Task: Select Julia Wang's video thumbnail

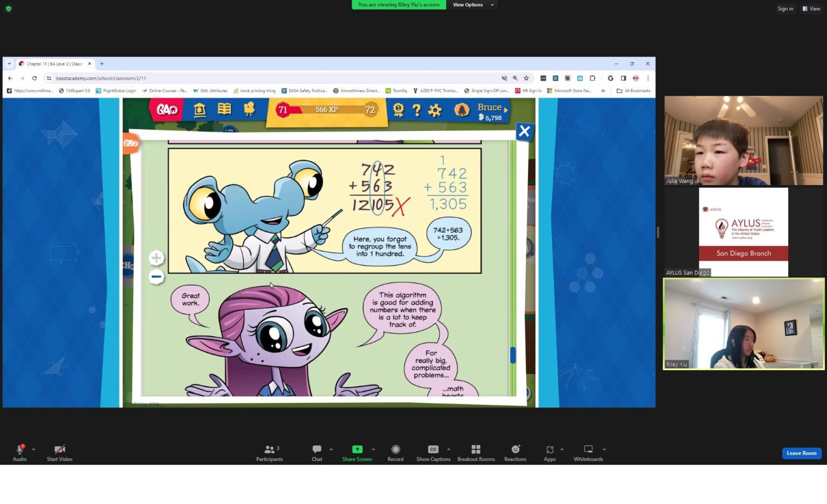Action: click(x=744, y=140)
